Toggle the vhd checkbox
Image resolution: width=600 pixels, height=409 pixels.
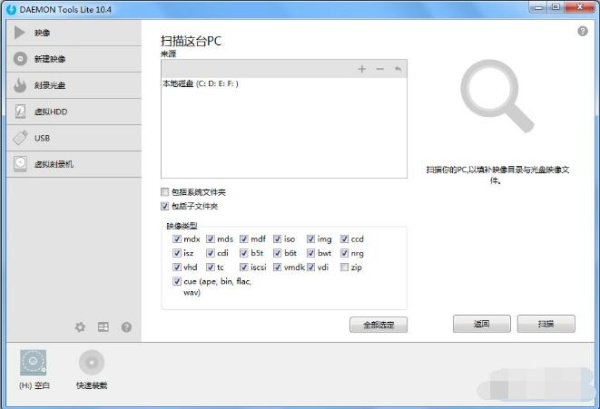click(177, 267)
